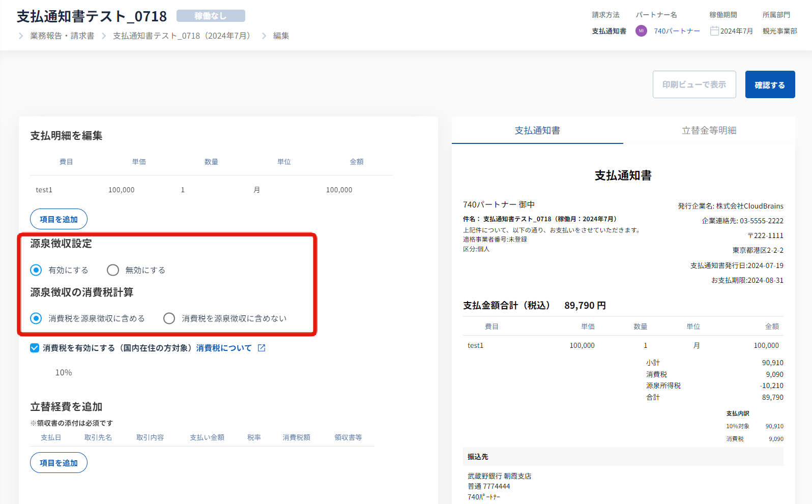
Task: Switch to the 支払通知書 tab
Action: point(537,131)
